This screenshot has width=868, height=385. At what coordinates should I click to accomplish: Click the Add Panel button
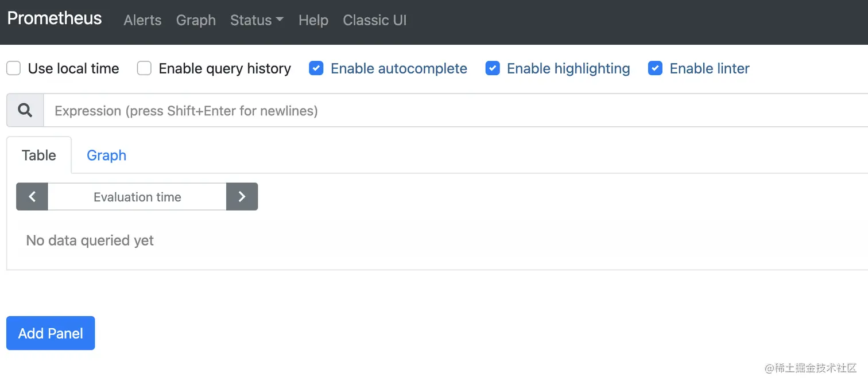tap(51, 333)
